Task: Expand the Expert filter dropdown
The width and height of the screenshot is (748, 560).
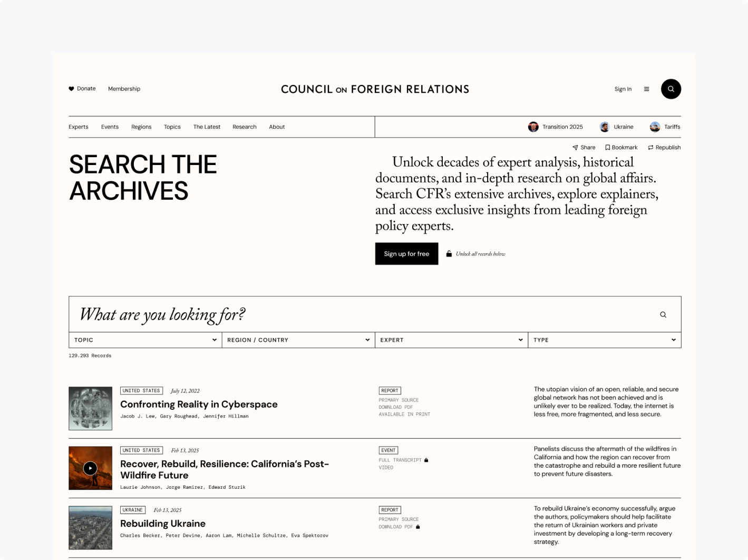Action: point(451,340)
